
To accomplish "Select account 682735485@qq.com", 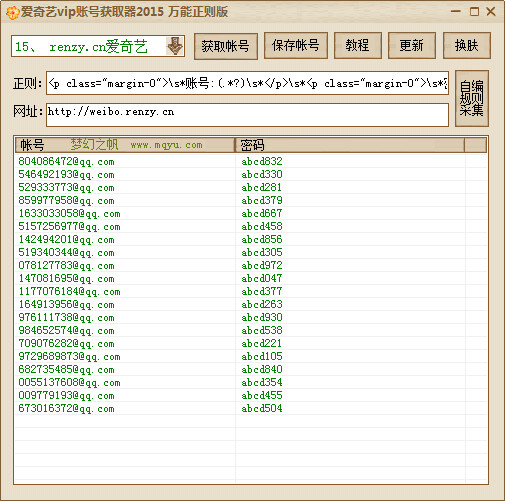I will coord(66,369).
